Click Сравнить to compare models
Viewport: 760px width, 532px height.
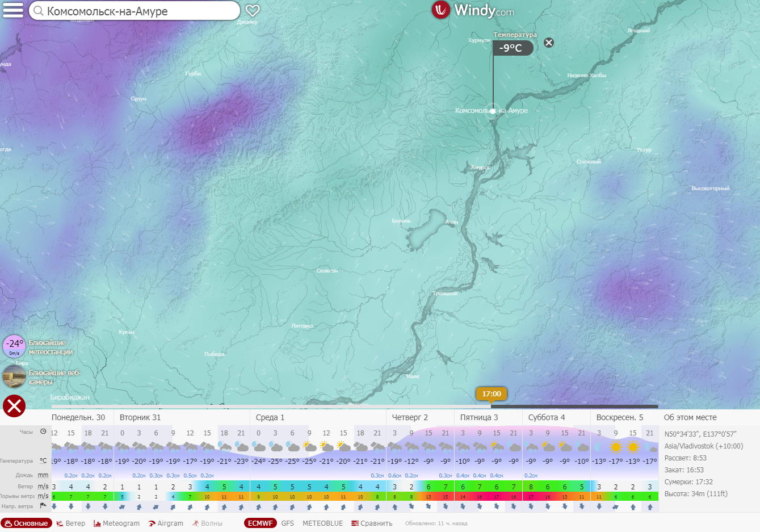[372, 523]
